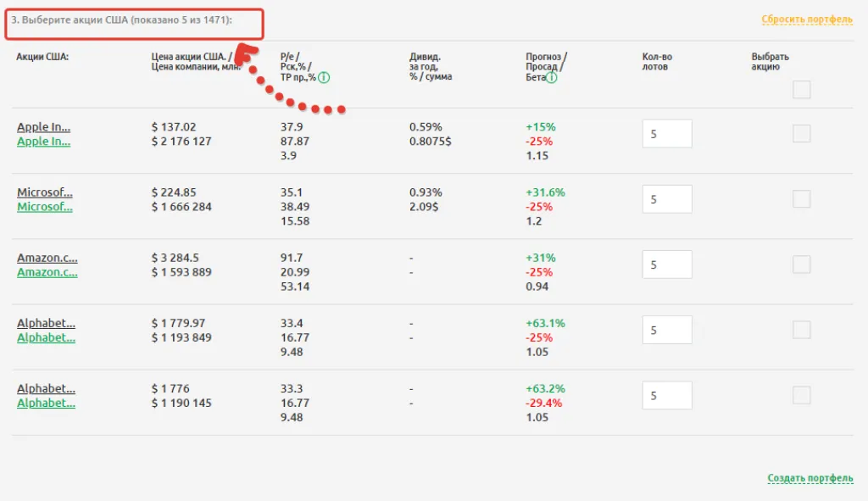Image resolution: width=868 pixels, height=501 pixels.
Task: Click lots field for Alphabet at $1 779.97
Action: click(667, 330)
